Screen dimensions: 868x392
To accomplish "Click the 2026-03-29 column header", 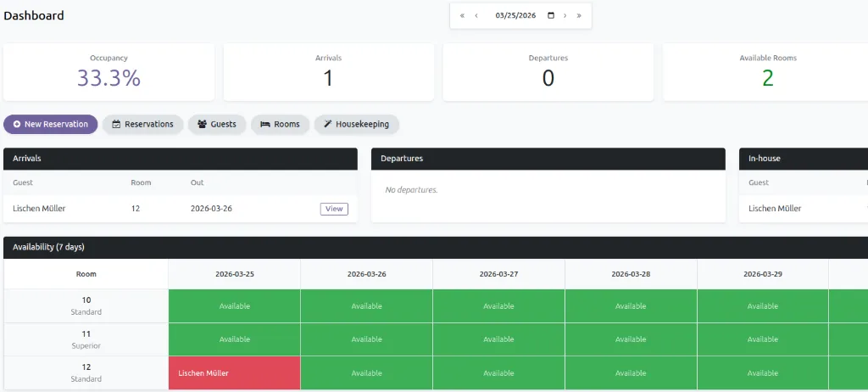I will coord(763,274).
